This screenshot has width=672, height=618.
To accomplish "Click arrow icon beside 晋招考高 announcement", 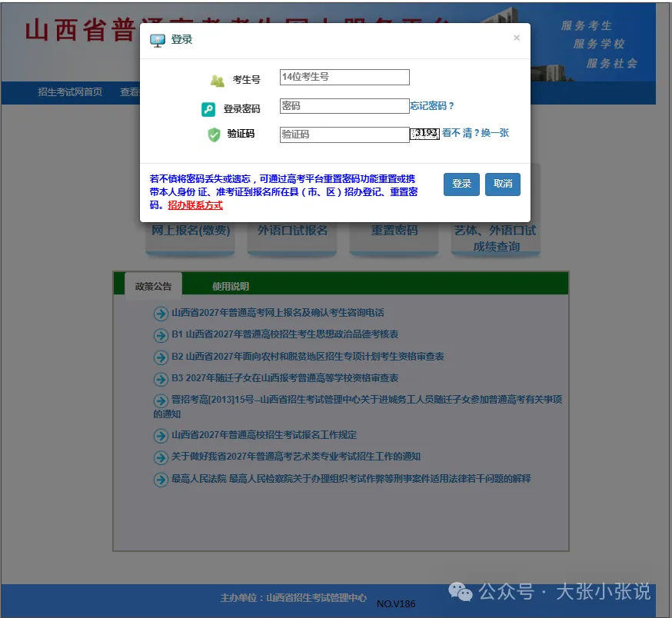I will (x=161, y=400).
